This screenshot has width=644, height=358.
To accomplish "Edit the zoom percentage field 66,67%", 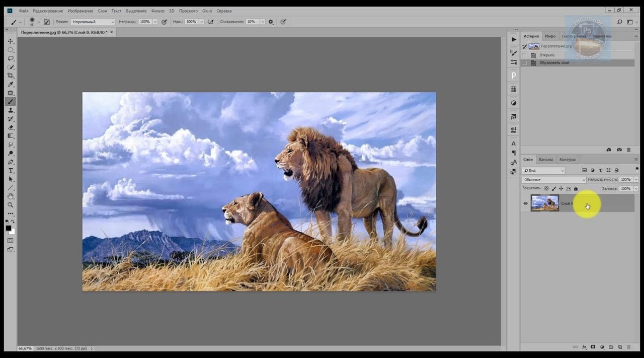I will pyautogui.click(x=25, y=348).
